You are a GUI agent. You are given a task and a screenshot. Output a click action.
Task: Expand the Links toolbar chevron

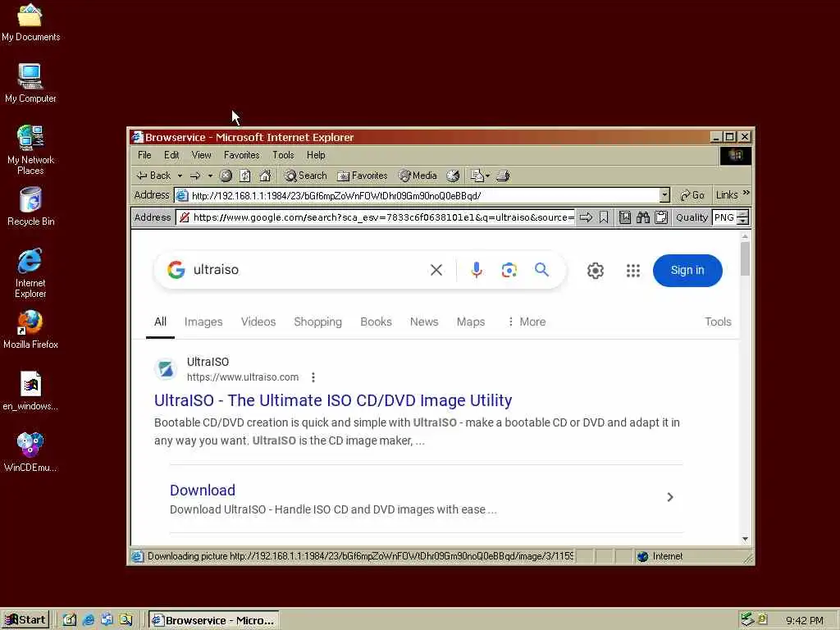[x=746, y=193]
